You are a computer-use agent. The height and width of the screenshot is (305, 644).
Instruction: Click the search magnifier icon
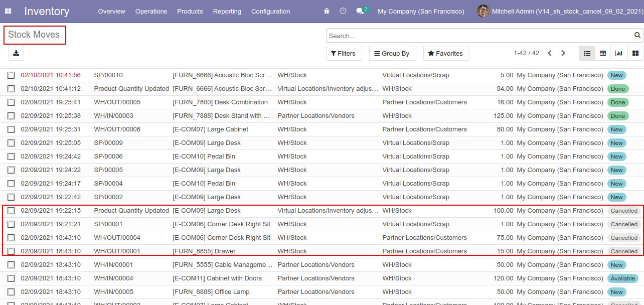coord(637,36)
